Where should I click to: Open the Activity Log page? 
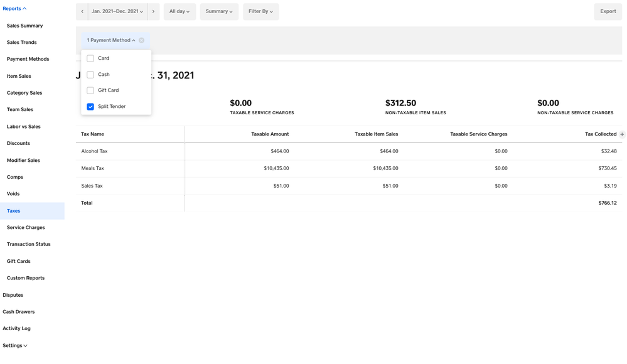tap(16, 328)
